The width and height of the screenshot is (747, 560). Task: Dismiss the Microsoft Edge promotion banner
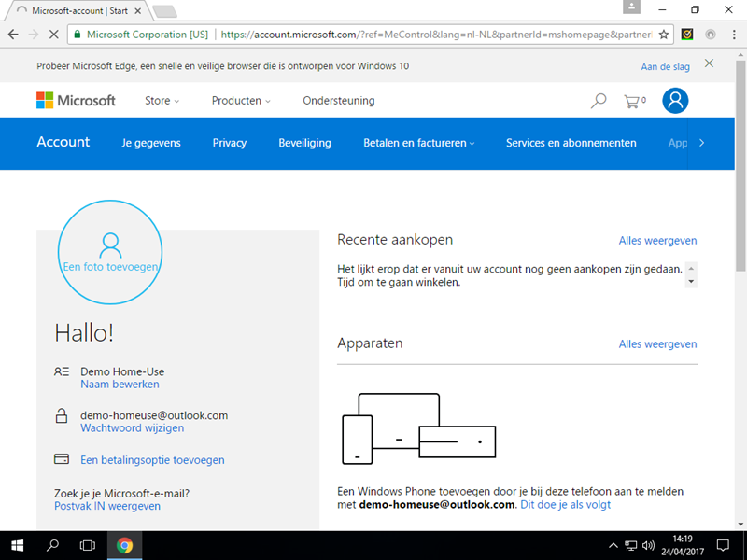click(710, 63)
